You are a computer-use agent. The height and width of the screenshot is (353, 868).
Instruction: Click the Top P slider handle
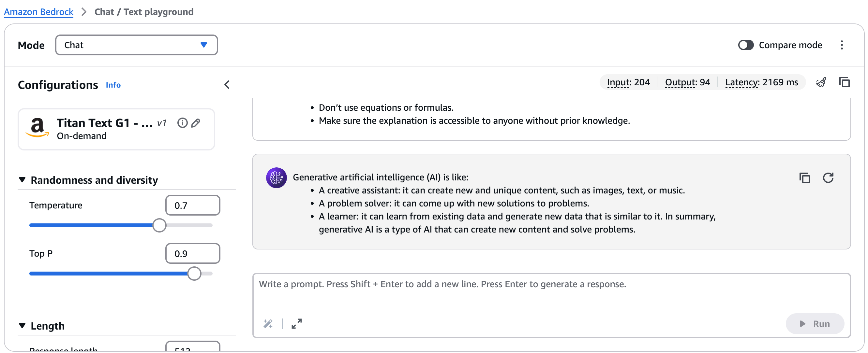point(194,274)
